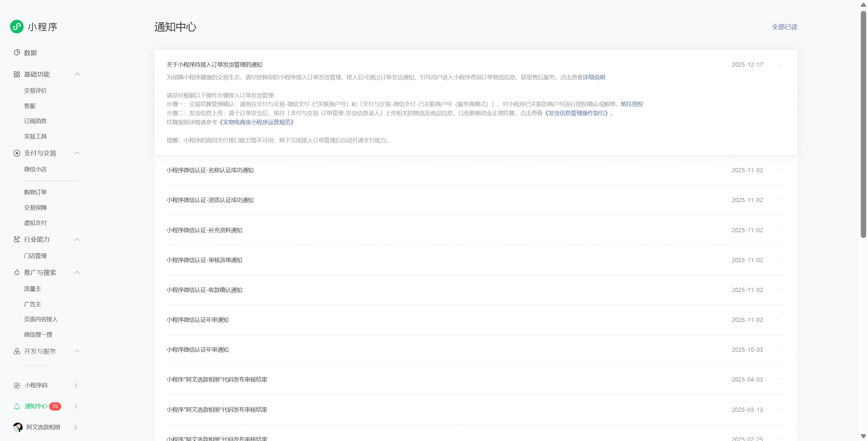This screenshot has width=868, height=441.
Task: Click the 数据 pie chart icon
Action: pos(17,52)
